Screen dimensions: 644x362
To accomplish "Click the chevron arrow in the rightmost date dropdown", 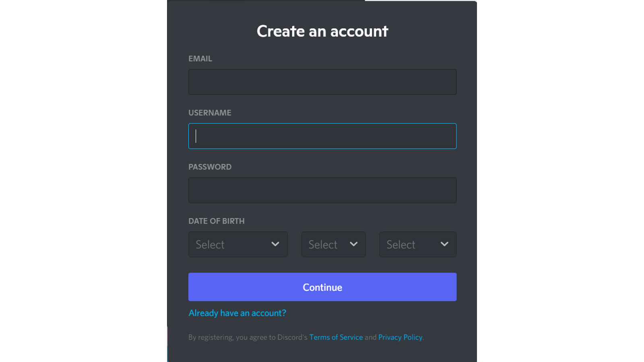I will click(x=444, y=244).
